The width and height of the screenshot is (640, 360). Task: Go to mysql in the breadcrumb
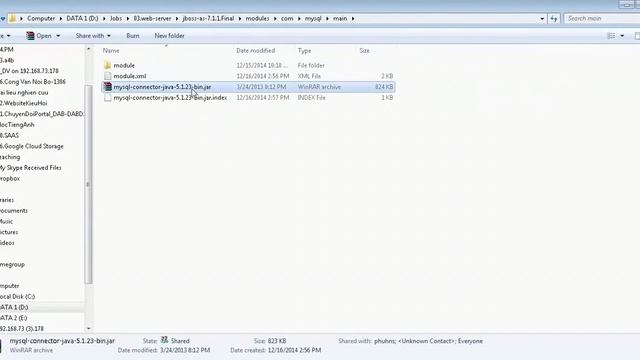[x=313, y=19]
